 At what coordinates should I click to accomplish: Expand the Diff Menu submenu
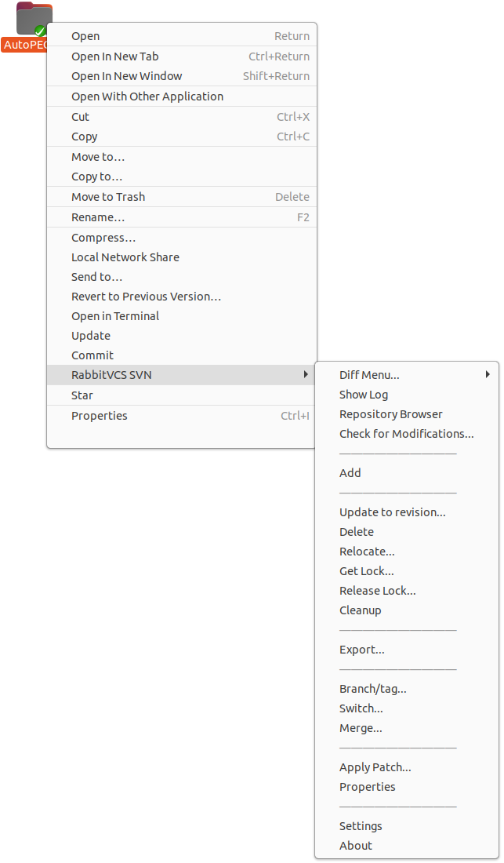tap(489, 374)
